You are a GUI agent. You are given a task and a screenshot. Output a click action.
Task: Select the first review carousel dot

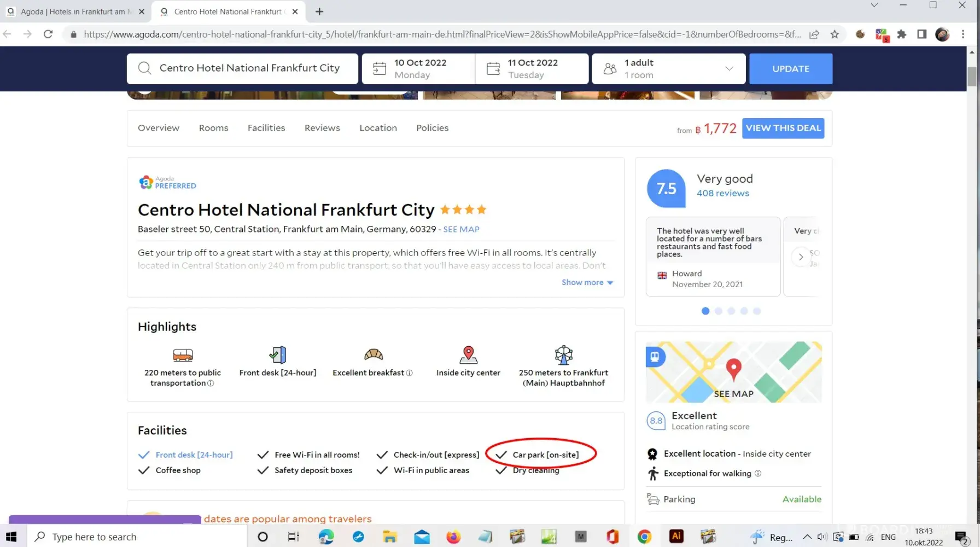[705, 311]
